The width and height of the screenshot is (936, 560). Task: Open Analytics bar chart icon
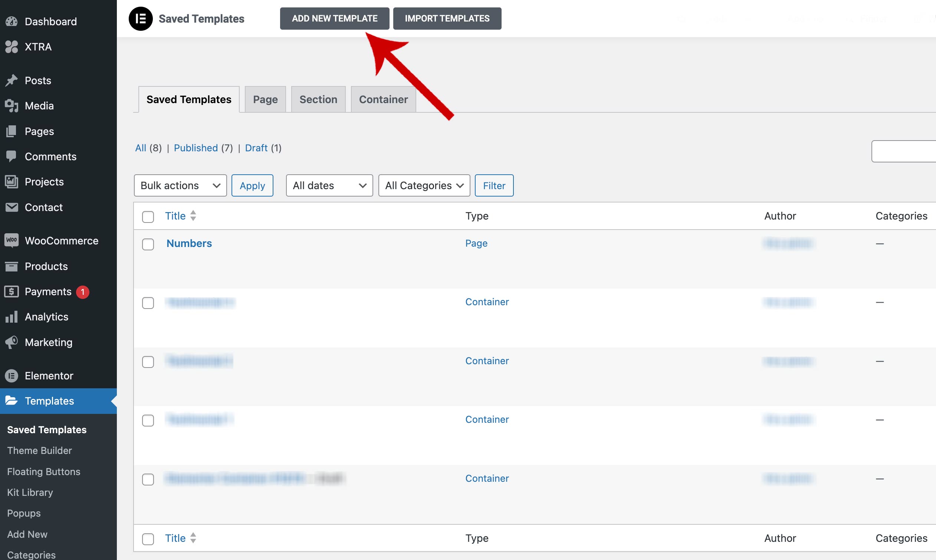[12, 317]
